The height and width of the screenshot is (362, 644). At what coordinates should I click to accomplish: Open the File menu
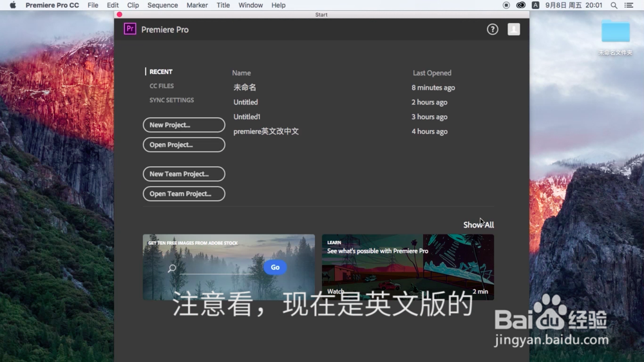93,5
